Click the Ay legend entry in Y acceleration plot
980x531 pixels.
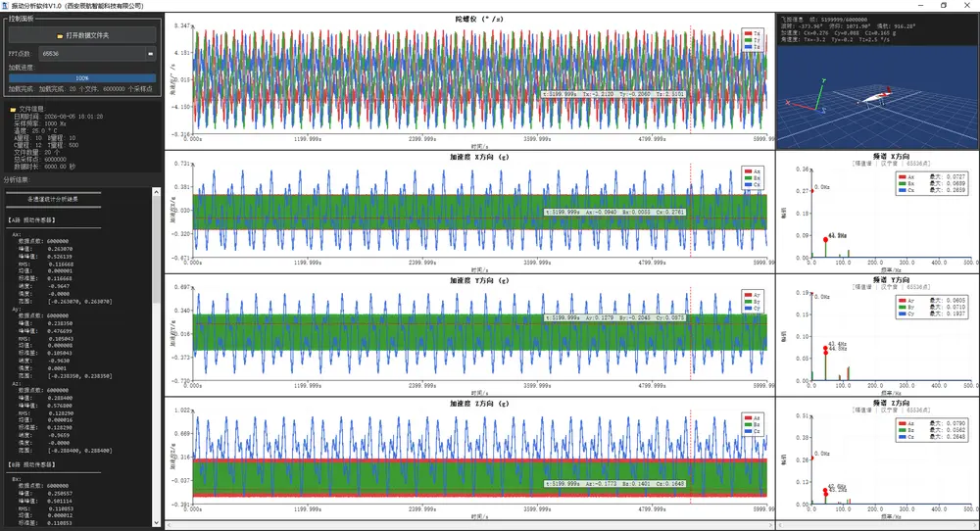coord(753,295)
